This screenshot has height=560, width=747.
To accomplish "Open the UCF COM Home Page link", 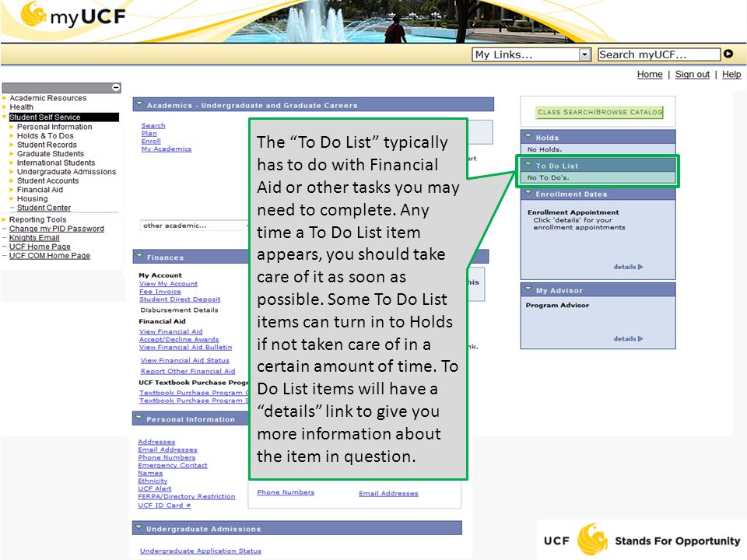I will (x=50, y=256).
